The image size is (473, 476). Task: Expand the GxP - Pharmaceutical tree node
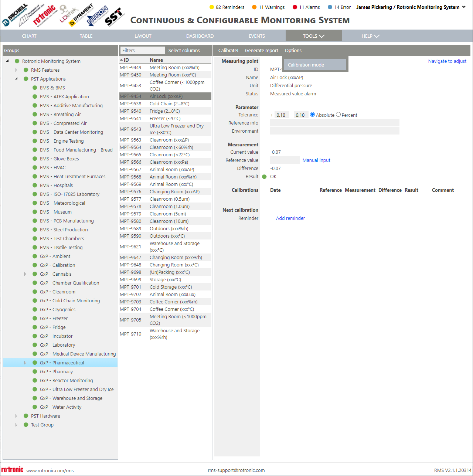pyautogui.click(x=25, y=363)
